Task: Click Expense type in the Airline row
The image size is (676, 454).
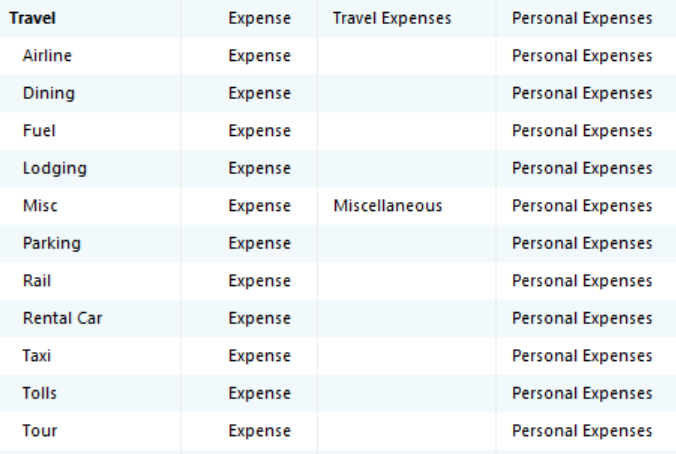Action: [x=260, y=56]
